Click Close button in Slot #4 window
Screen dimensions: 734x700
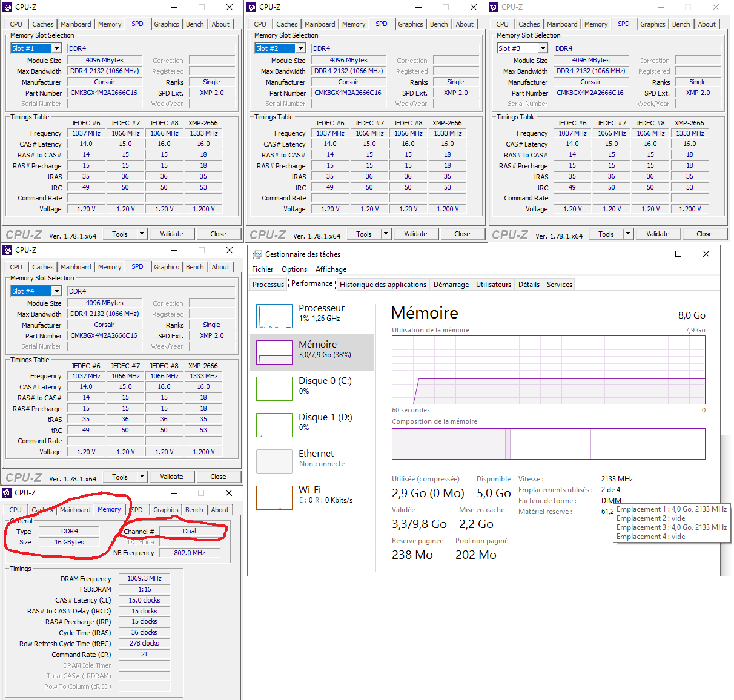coord(218,477)
